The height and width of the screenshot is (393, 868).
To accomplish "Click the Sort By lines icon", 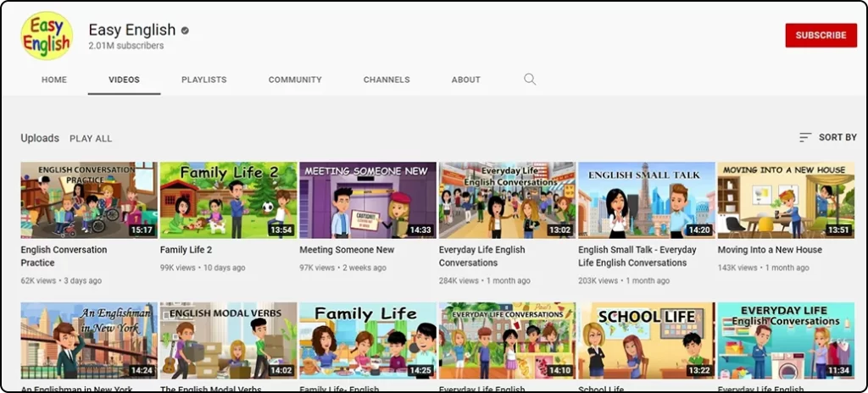I will [x=805, y=137].
